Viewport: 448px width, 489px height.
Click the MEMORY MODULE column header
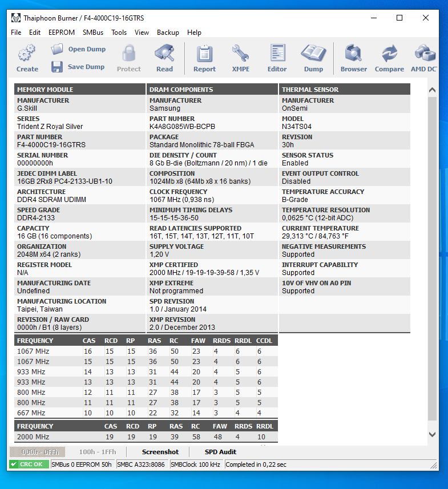tap(80, 90)
